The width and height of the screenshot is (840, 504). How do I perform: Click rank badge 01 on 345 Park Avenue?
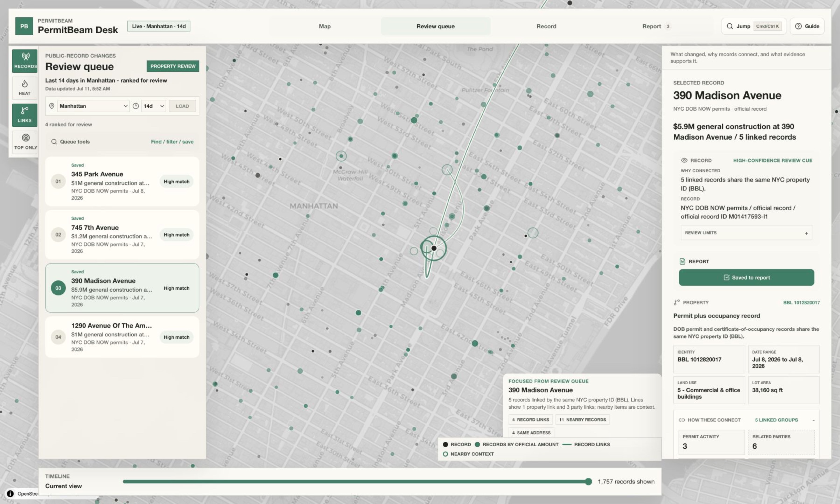tap(58, 181)
